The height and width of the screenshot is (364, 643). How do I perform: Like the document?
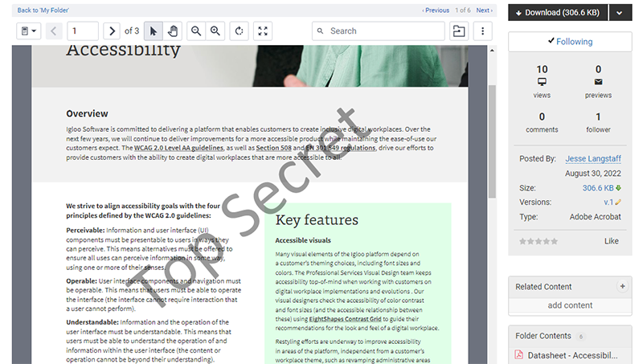click(x=612, y=241)
